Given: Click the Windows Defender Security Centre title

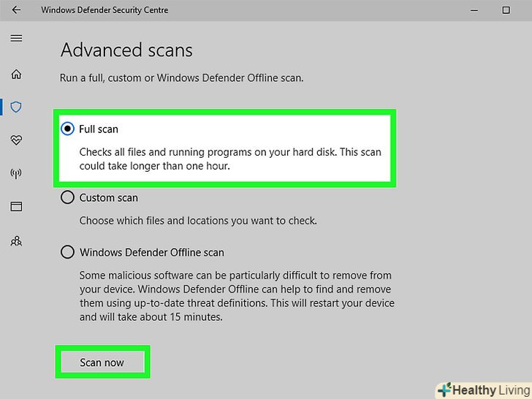Looking at the screenshot, I should (104, 10).
